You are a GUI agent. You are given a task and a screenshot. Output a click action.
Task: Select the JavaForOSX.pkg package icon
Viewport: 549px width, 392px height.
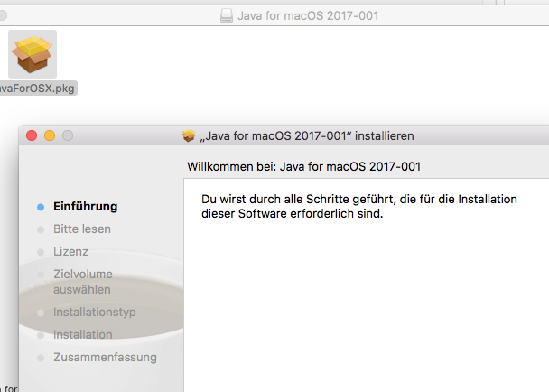pos(33,54)
